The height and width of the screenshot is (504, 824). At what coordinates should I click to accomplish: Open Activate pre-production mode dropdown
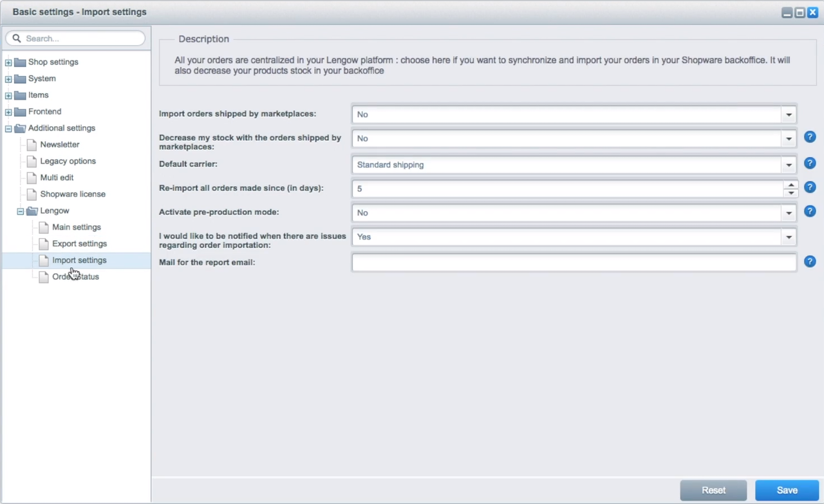point(789,213)
